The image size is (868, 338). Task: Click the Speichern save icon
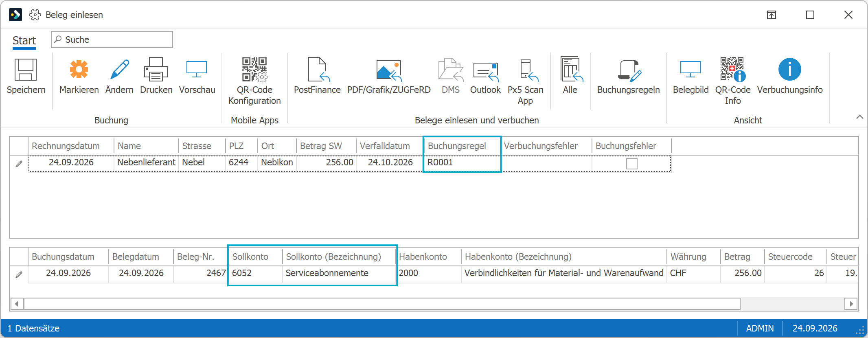[26, 70]
